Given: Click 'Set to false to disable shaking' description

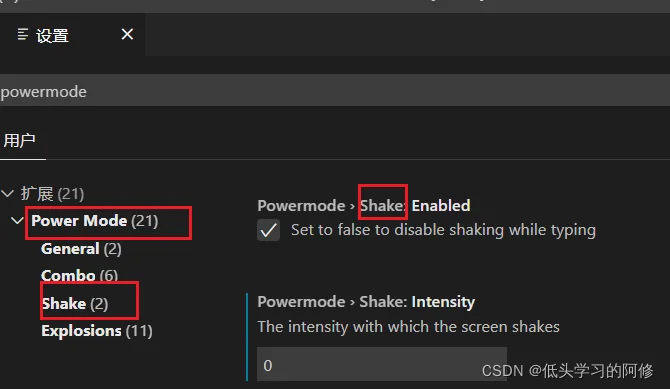Looking at the screenshot, I should pos(443,230).
